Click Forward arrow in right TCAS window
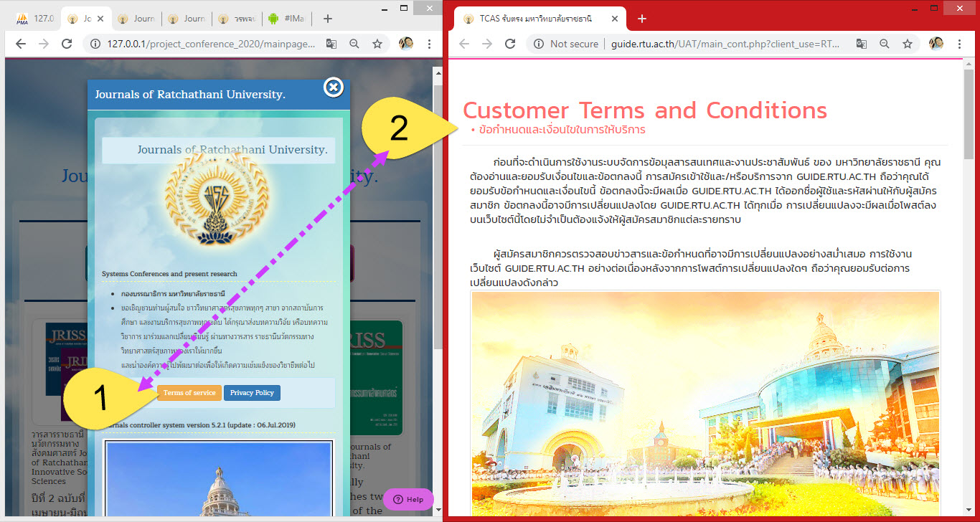Image resolution: width=980 pixels, height=522 pixels. [487, 44]
